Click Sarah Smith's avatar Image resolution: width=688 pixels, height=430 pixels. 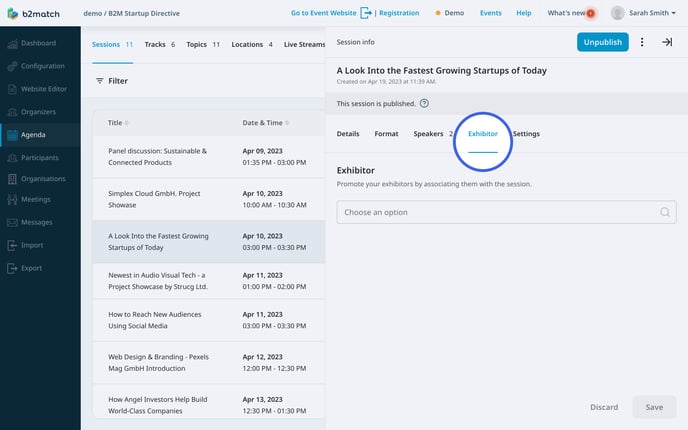click(x=617, y=13)
